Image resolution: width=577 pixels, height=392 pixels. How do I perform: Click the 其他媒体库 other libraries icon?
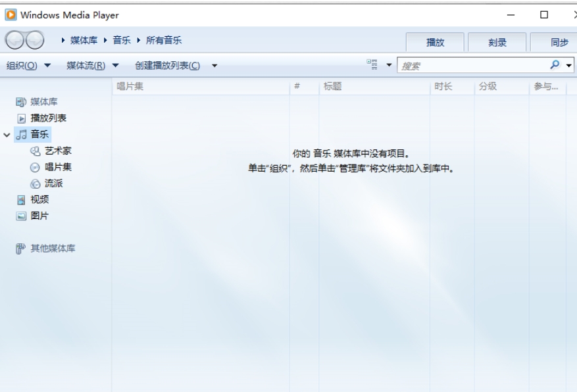coord(20,249)
